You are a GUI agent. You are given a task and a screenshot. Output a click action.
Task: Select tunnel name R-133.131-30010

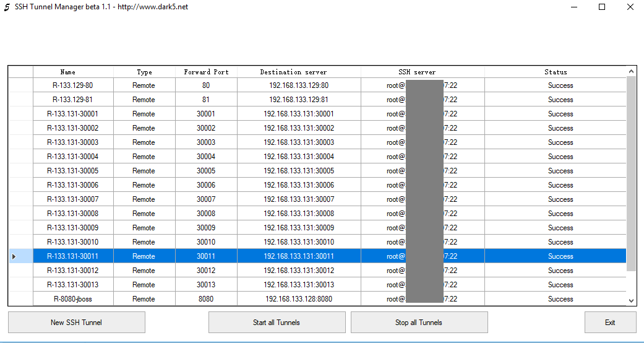pos(73,242)
